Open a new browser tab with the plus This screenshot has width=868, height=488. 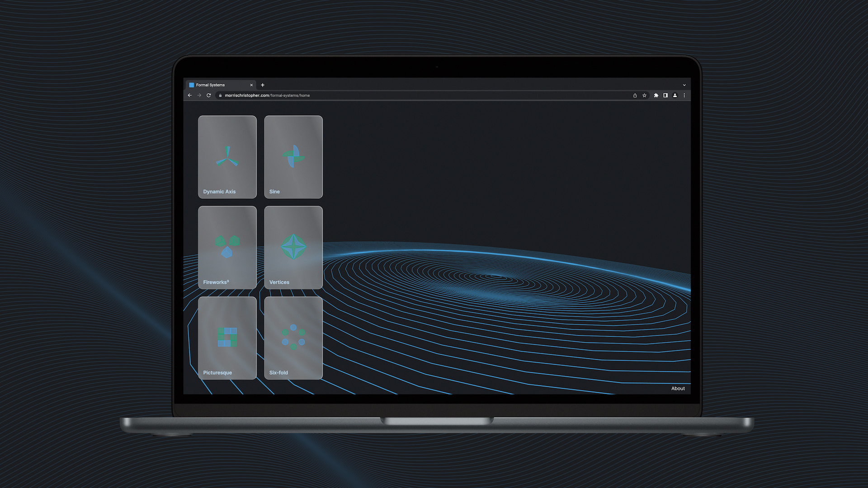pyautogui.click(x=263, y=84)
